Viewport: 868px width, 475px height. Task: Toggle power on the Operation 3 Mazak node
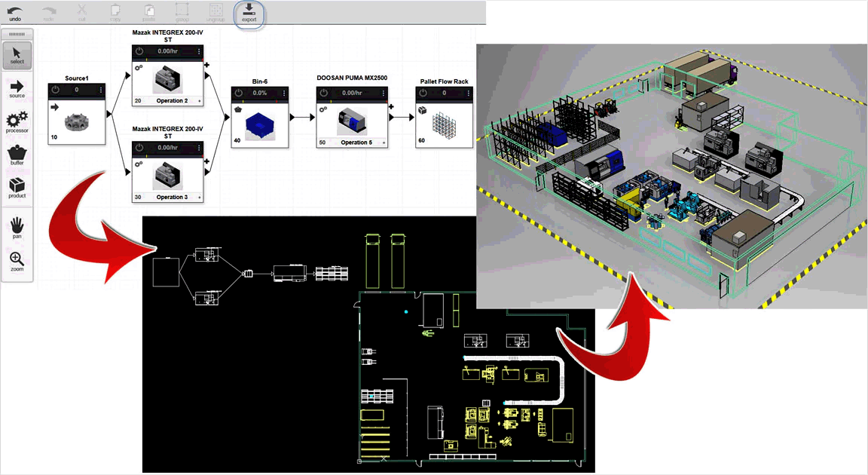point(139,147)
